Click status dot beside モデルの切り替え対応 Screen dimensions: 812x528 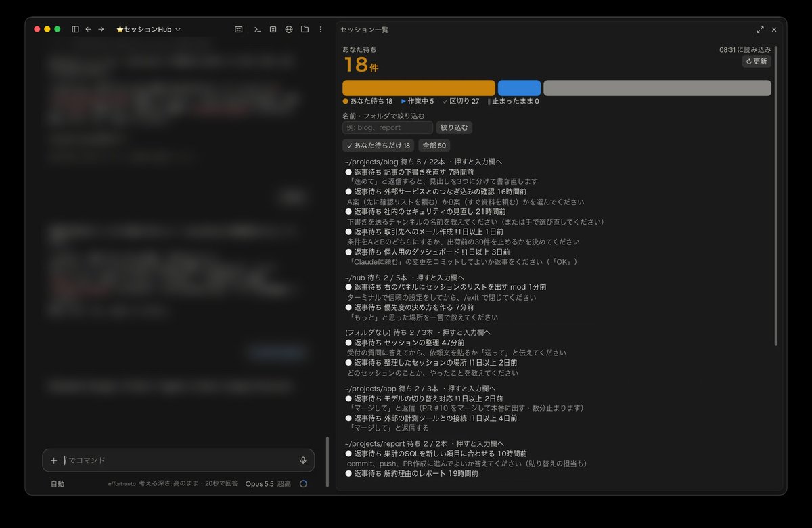point(348,399)
